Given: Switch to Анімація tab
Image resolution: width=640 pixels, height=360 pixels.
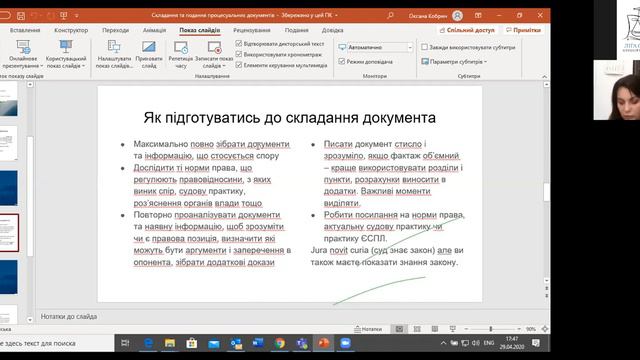Looking at the screenshot, I should coord(154,30).
